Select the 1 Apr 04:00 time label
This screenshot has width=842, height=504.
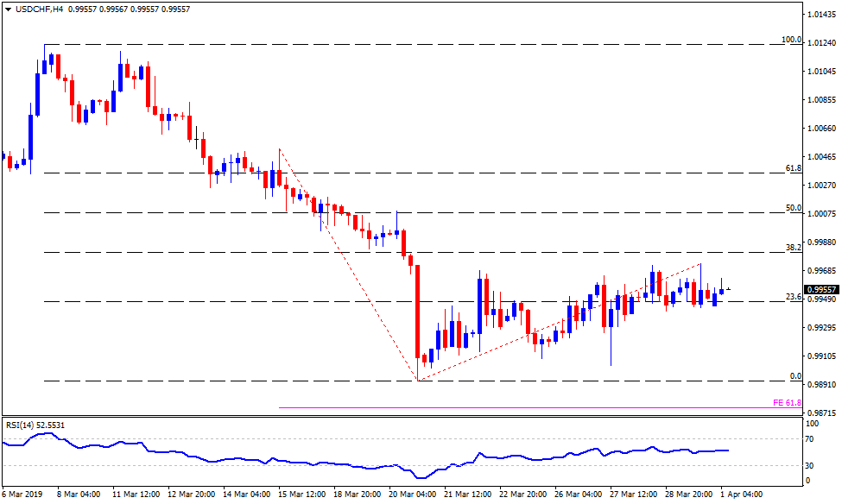coord(741,495)
